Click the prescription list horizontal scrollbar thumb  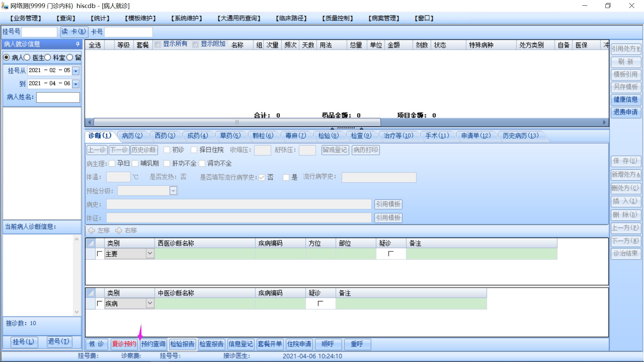coord(237,122)
